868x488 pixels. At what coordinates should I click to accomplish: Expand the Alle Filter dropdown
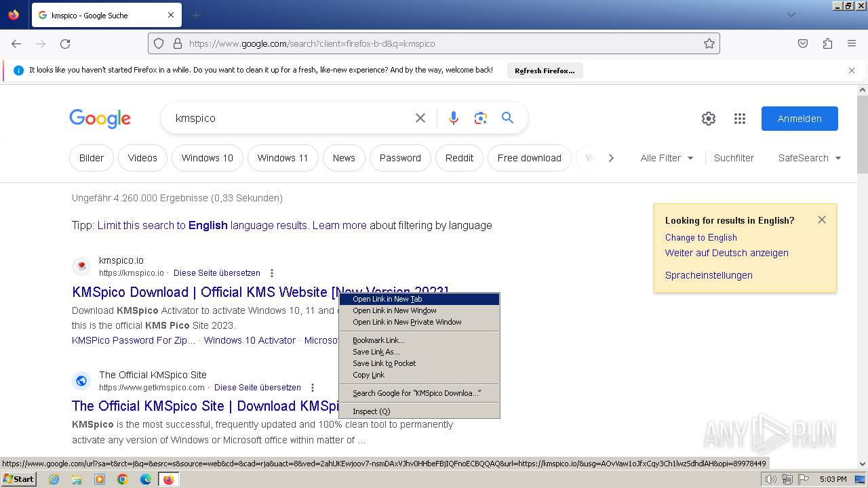(667, 158)
